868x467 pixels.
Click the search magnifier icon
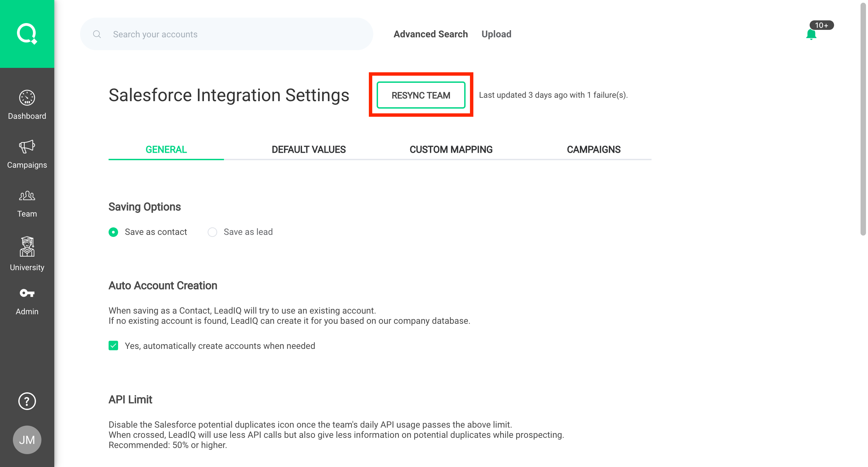point(97,34)
